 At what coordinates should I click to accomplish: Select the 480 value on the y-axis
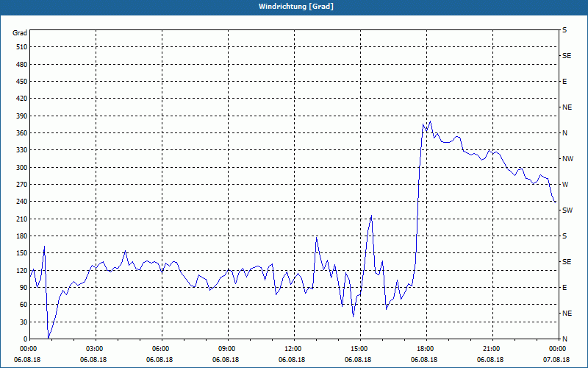coord(22,65)
